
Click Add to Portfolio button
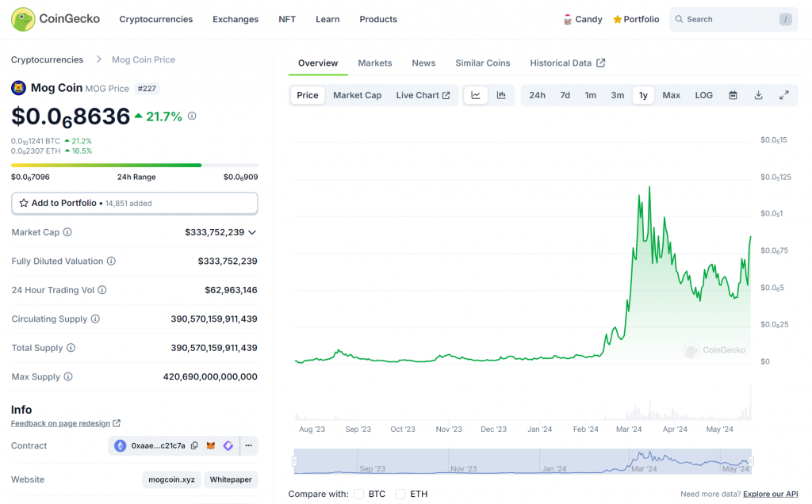pyautogui.click(x=134, y=203)
